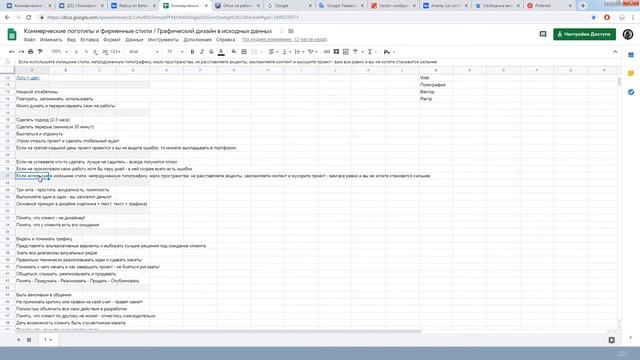Viewport: 640px width, 360px height.
Task: Open the font size dropdown
Action: tap(175, 52)
